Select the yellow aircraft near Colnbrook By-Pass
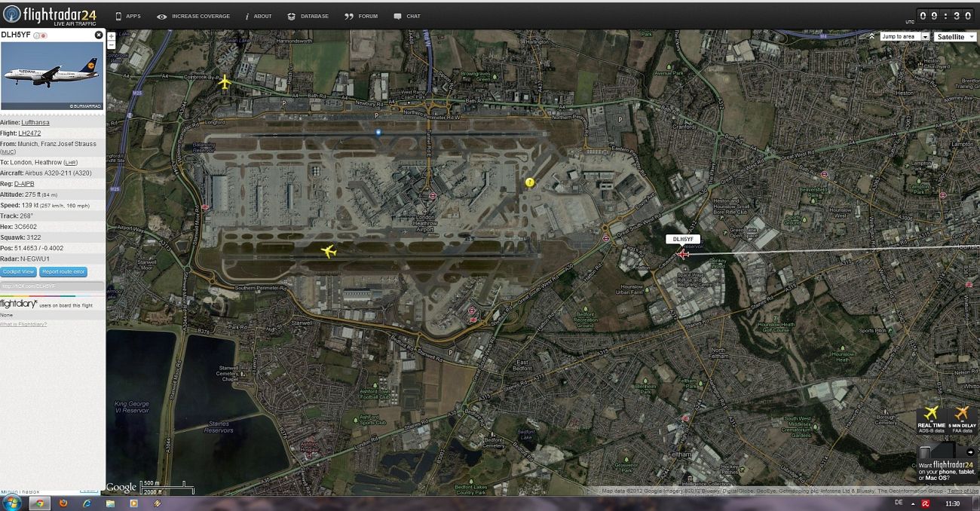Viewport: 980px width, 511px height. [225, 82]
